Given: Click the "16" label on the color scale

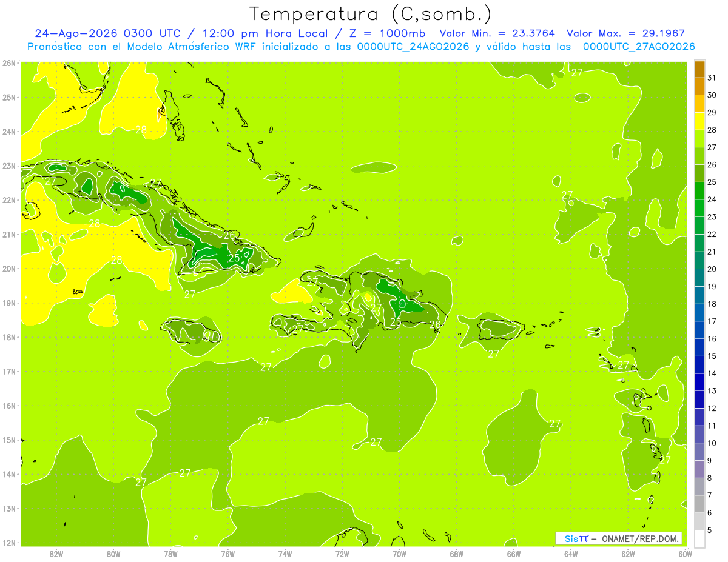Looking at the screenshot, I should (712, 338).
